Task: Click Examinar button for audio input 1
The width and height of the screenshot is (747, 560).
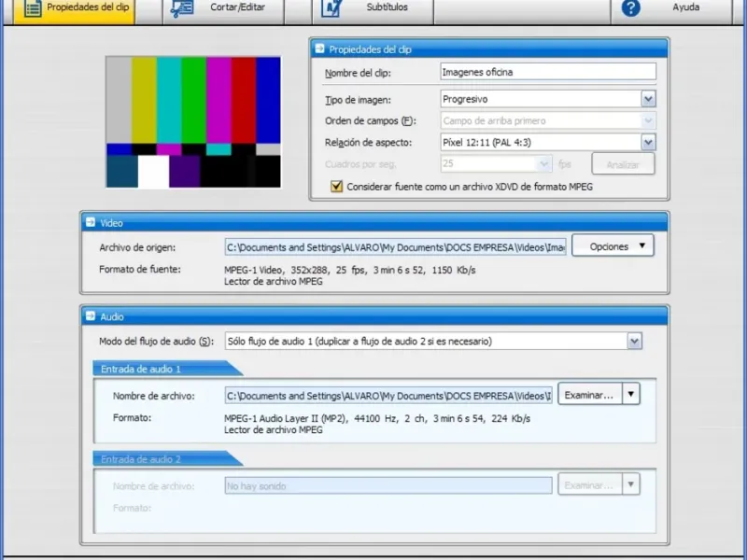Action: [x=590, y=394]
